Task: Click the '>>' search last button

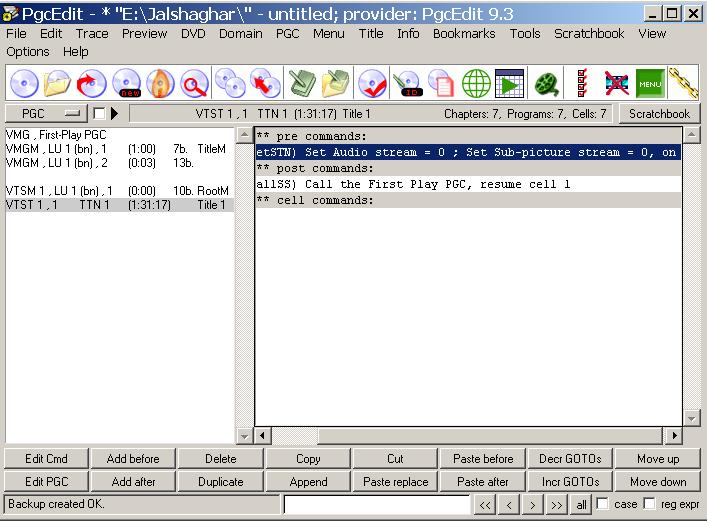Action: pos(557,504)
